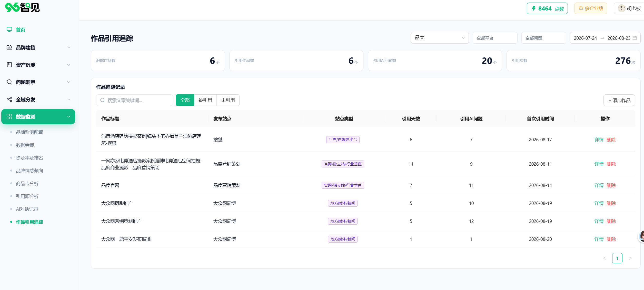Click title 大众网一鹿平安发布报道

click(126, 239)
